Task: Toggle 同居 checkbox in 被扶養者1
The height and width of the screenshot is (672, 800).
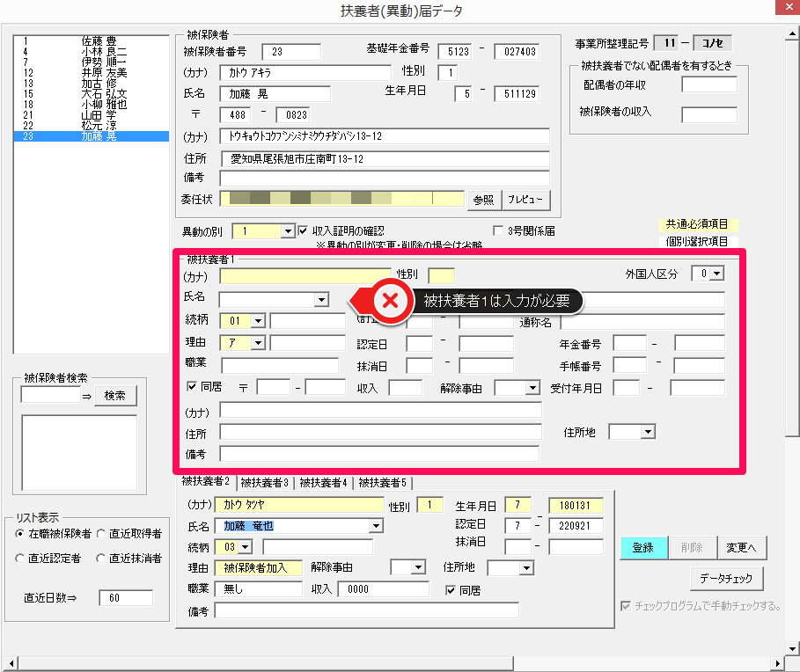Action: click(x=192, y=386)
